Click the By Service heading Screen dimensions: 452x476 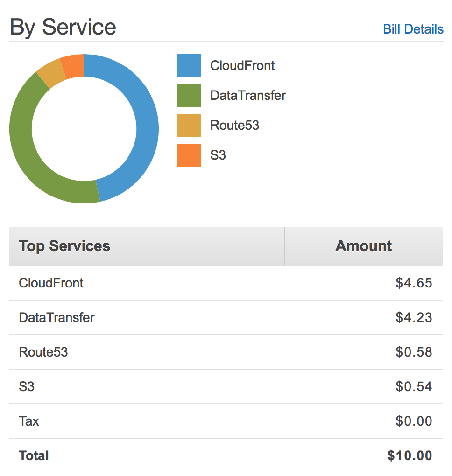pos(63,27)
